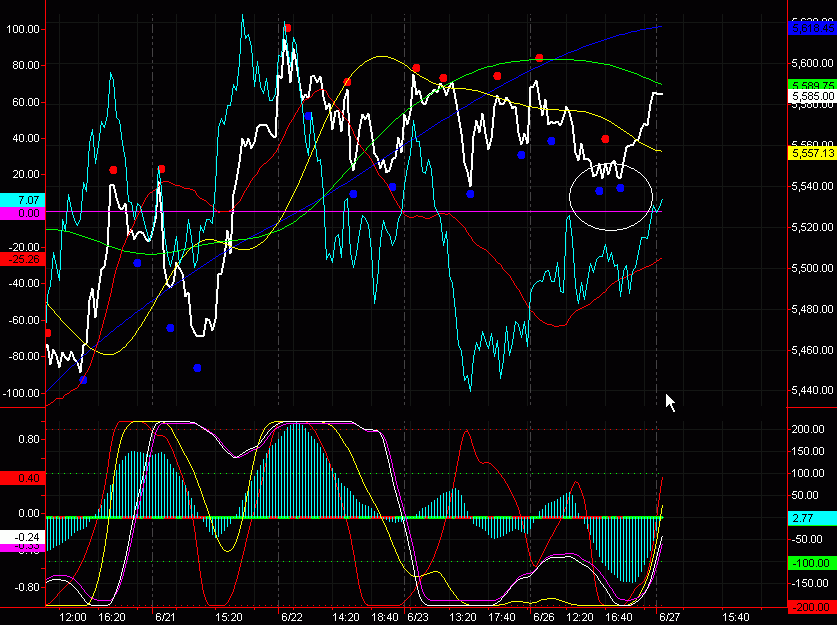Click the 15:40 time label
Screen dimensions: 837x625
pyautogui.click(x=736, y=618)
